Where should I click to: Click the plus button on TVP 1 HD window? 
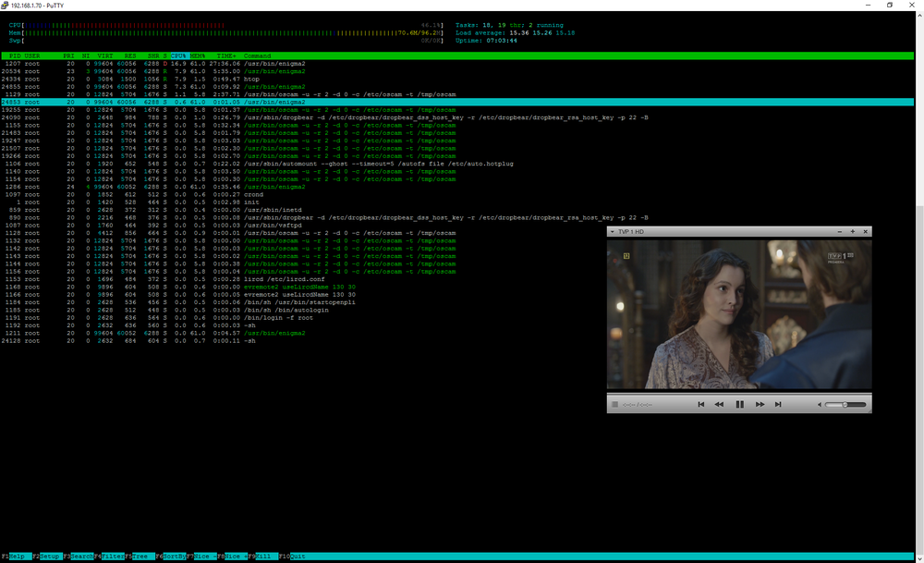click(x=852, y=231)
